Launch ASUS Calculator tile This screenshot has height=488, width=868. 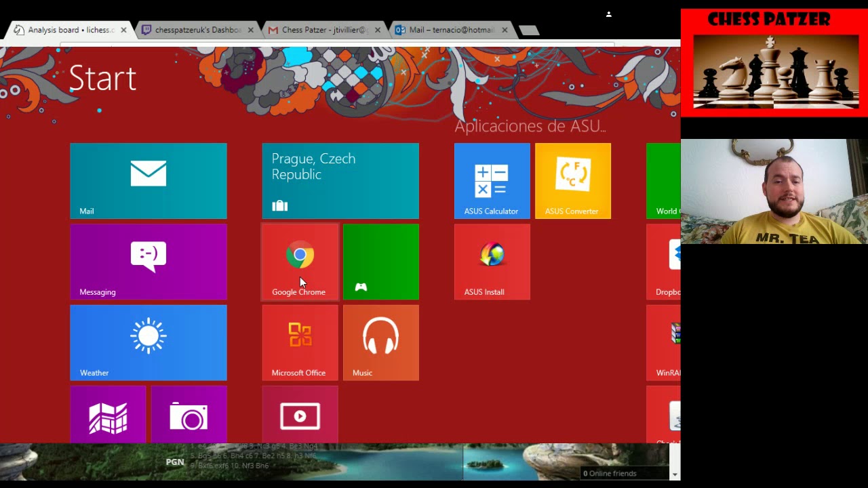point(492,181)
